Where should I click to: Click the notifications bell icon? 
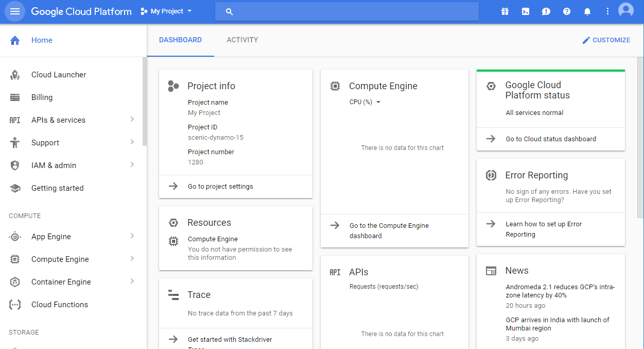tap(587, 11)
